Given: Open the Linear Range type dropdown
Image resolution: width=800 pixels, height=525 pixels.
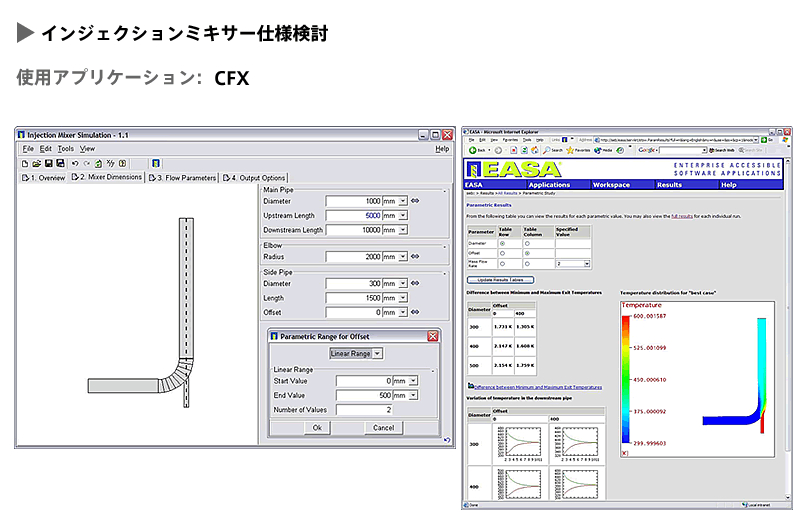Looking at the screenshot, I should pos(378,354).
